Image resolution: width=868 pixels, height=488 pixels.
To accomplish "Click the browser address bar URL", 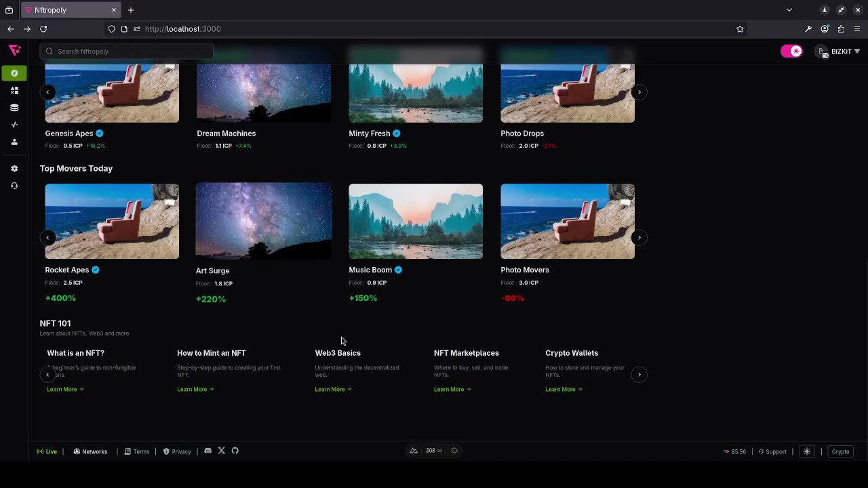I will point(183,29).
